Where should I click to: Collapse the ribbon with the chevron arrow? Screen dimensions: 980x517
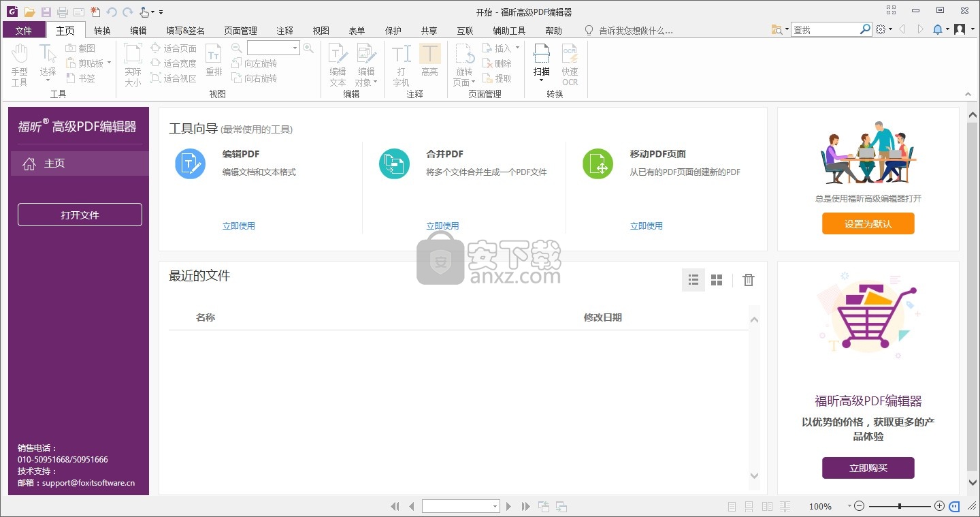[x=968, y=94]
